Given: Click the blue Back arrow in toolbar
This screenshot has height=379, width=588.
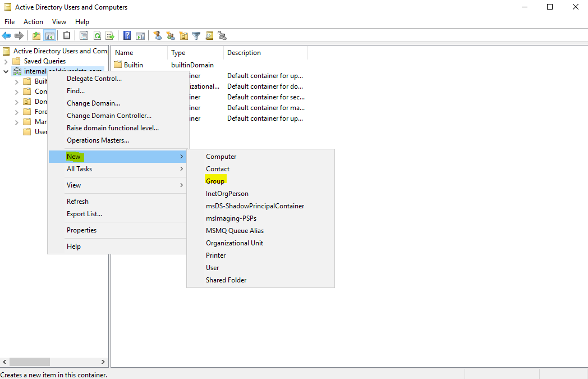Looking at the screenshot, I should coord(6,36).
